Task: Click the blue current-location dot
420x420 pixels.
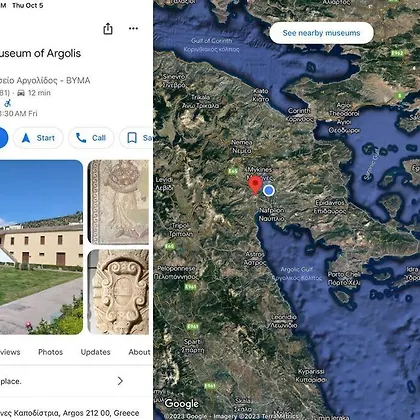Action: [269, 190]
